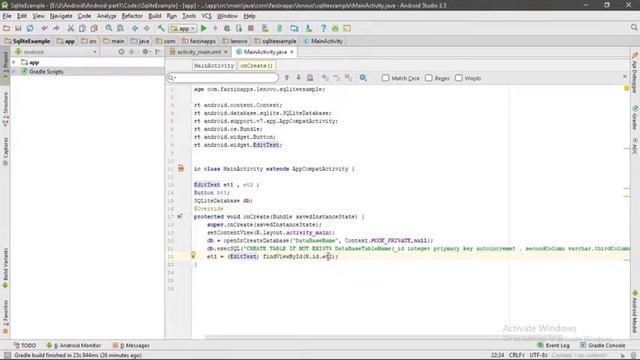Open the search history dropdown in find field
Viewport: 640px width, 360px height.
(173, 78)
